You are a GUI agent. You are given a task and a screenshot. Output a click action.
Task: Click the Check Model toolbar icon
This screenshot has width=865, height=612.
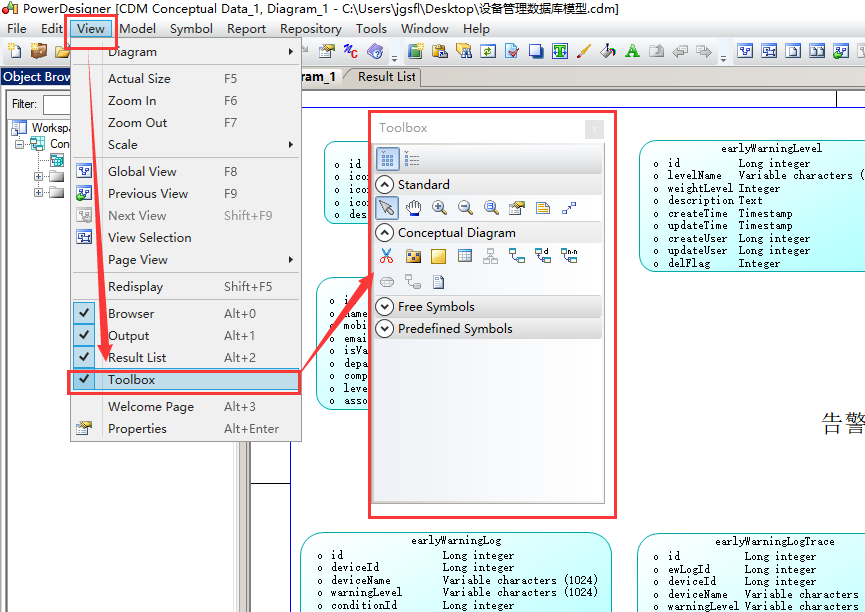coord(512,51)
